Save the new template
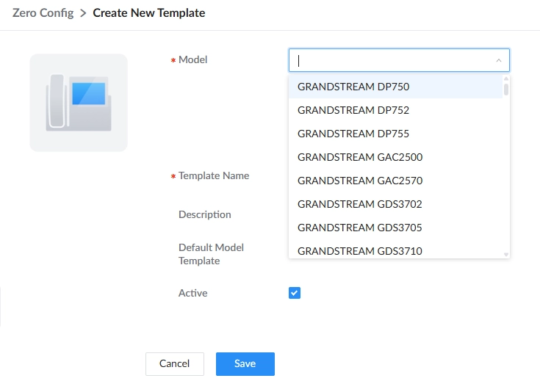 (245, 364)
